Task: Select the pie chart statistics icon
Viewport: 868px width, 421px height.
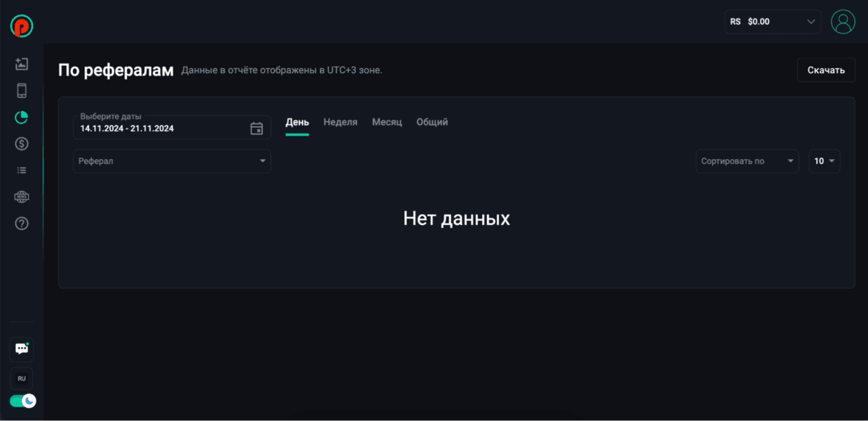Action: (22, 117)
